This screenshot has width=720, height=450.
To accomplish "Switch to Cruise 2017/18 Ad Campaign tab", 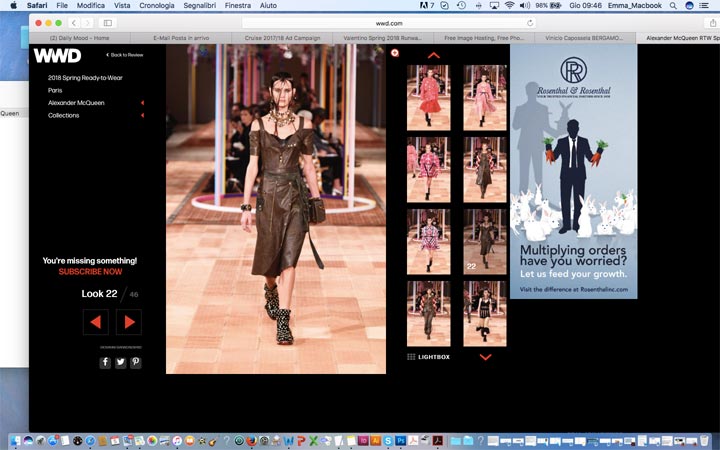I will 282,38.
